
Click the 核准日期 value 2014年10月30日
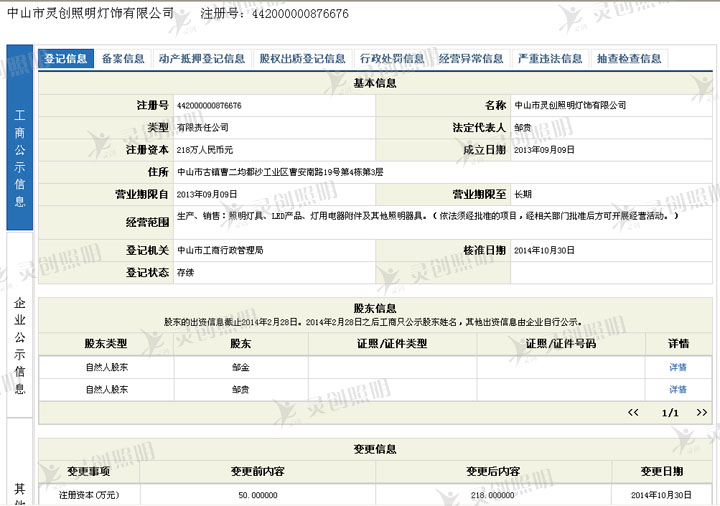click(544, 250)
